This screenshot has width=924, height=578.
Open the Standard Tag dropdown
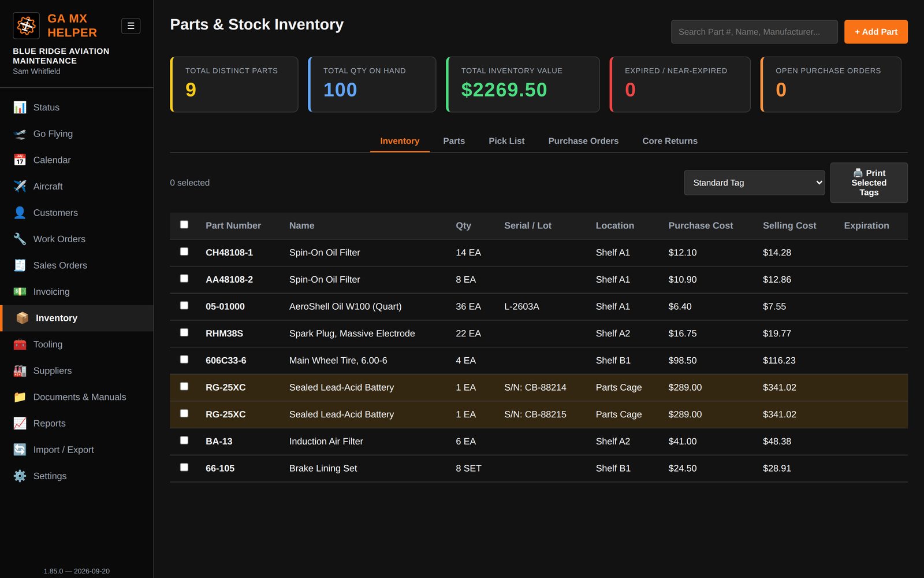coord(754,183)
